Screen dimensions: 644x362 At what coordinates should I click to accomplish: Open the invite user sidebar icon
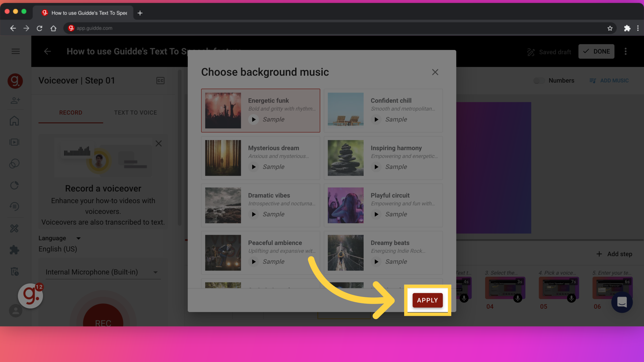[15, 100]
